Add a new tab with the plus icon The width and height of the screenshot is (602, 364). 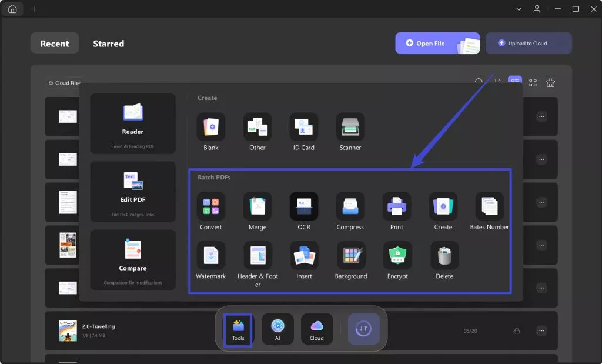point(34,9)
